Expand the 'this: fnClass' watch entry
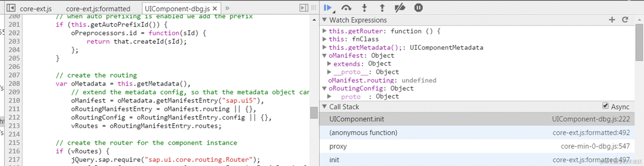 point(324,39)
